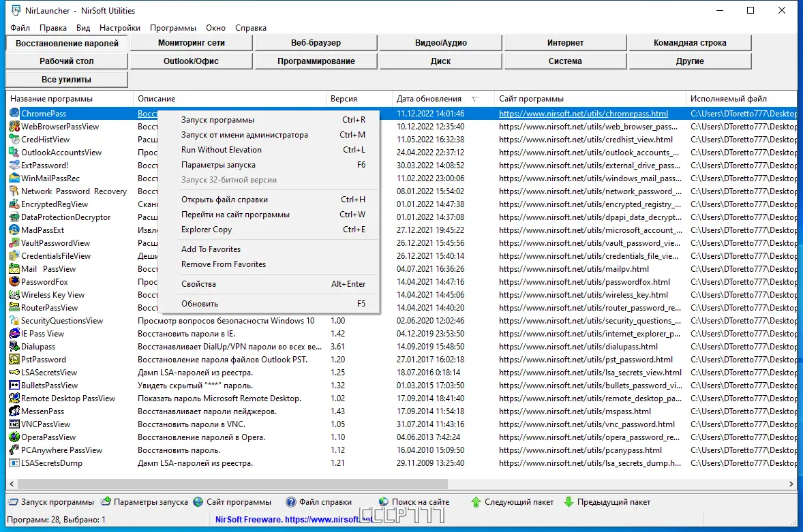Viewport: 803px width, 532px height.
Task: Choose Запуск программы in context menu
Action: (270, 120)
